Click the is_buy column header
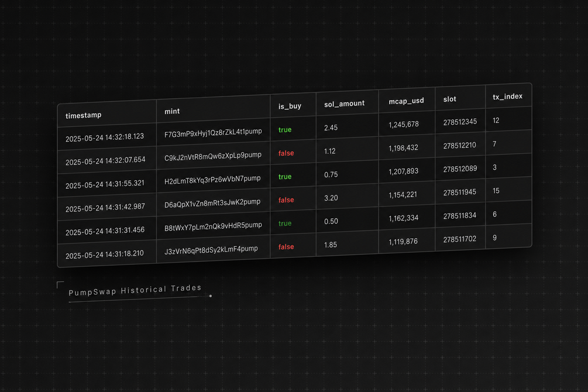 coord(290,106)
